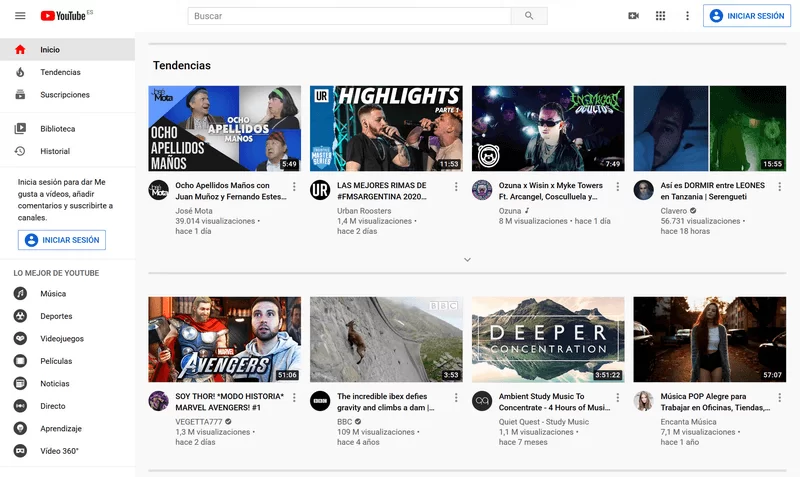Screen dimensions: 800x477
Task: Open the Encanta Música channel name
Action: pyautogui.click(x=688, y=422)
